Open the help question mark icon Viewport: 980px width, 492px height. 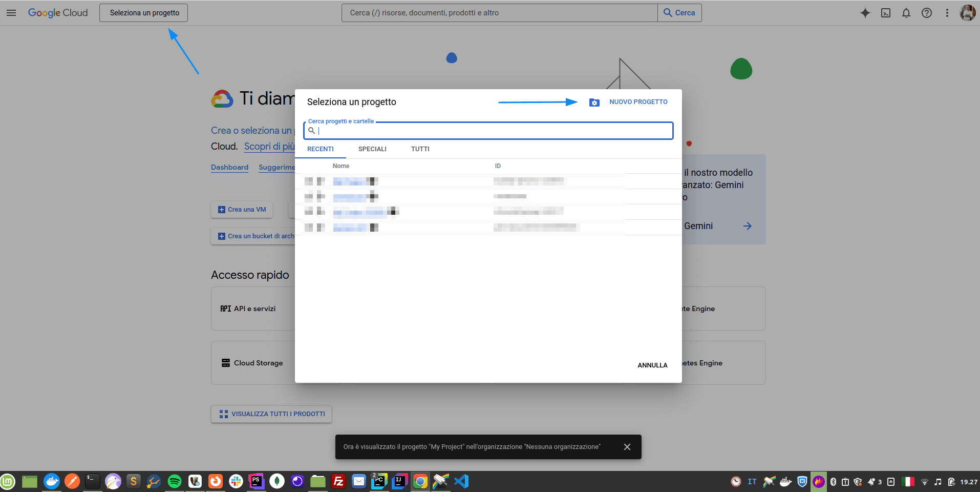pyautogui.click(x=926, y=13)
